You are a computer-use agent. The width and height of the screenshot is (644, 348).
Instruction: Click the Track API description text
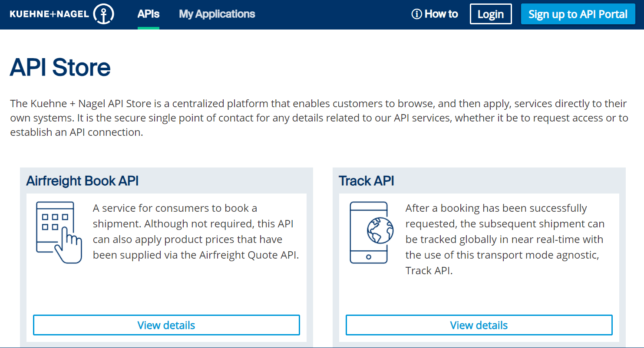[505, 240]
